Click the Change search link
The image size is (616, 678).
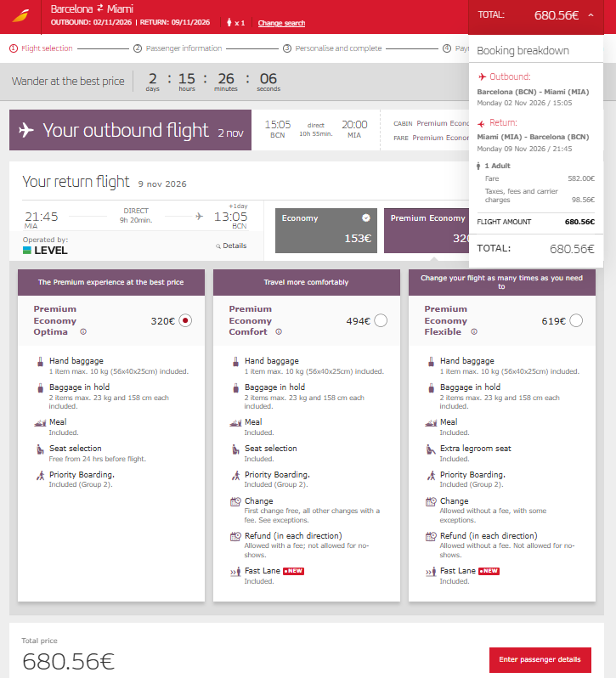pos(281,23)
